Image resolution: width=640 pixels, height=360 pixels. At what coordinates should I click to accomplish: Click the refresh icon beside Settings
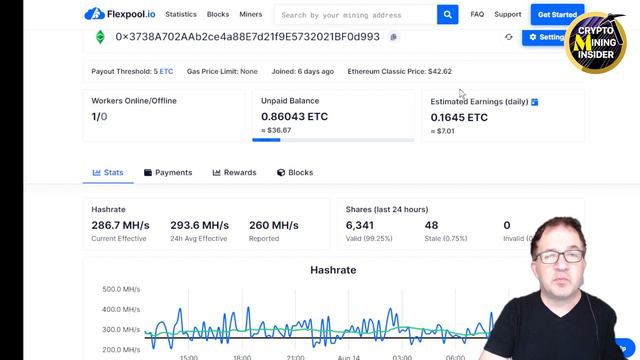[509, 37]
